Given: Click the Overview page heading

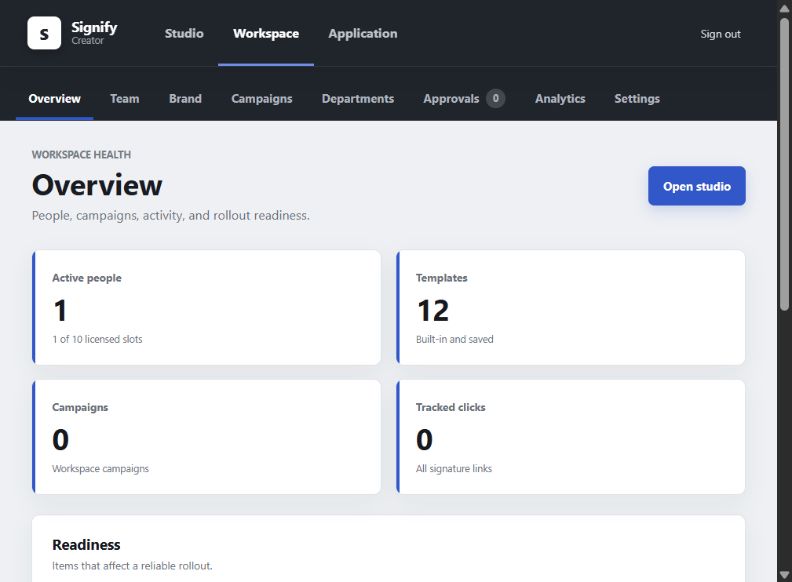Looking at the screenshot, I should point(97,185).
